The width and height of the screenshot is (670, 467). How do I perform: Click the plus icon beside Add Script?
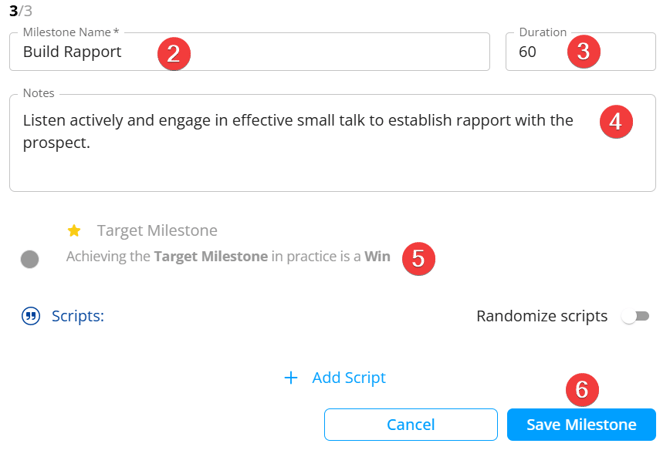(x=291, y=378)
